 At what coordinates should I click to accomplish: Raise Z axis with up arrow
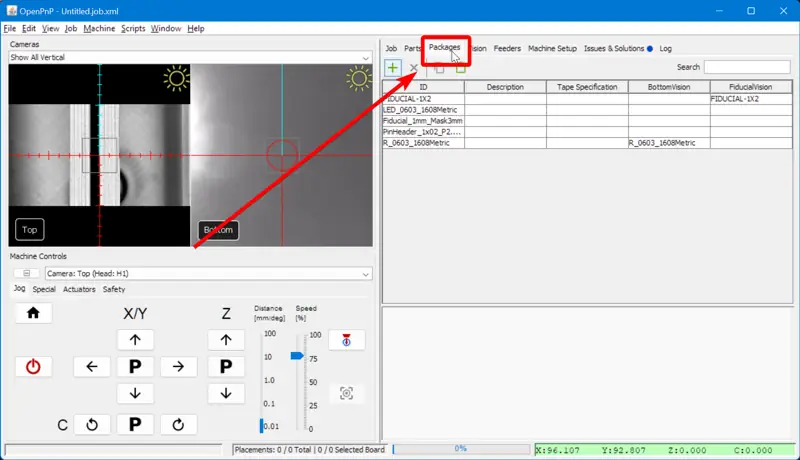(226, 340)
